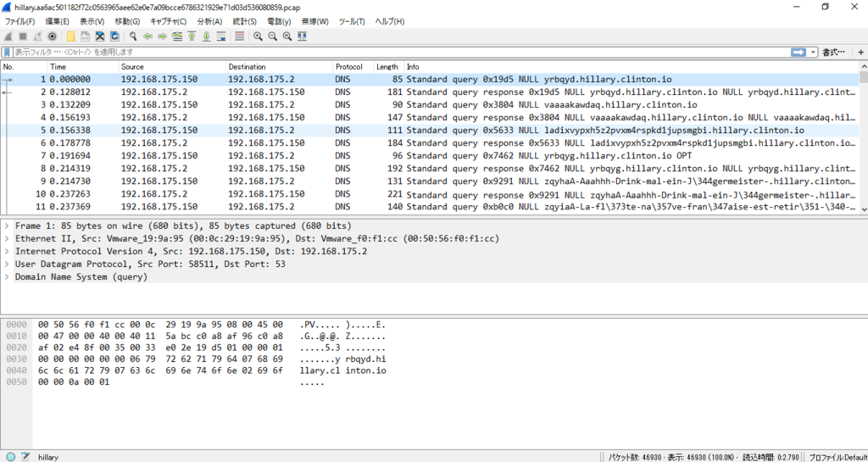Open the display filter history dropdown
The image size is (868, 462).
(813, 52)
